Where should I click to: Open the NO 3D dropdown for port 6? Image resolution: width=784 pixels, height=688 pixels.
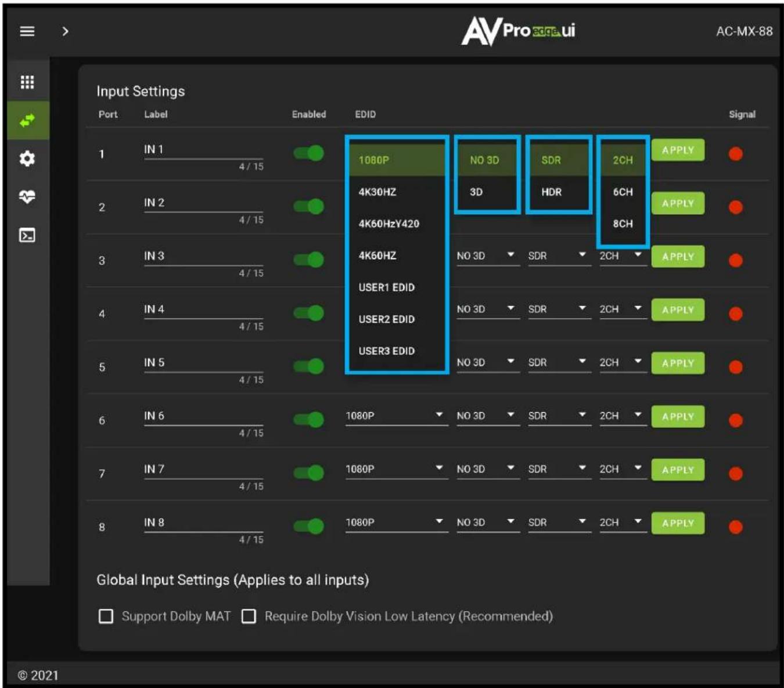488,416
